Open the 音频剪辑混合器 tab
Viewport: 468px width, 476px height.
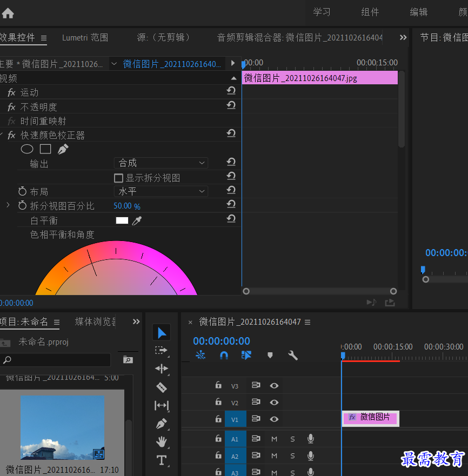299,38
